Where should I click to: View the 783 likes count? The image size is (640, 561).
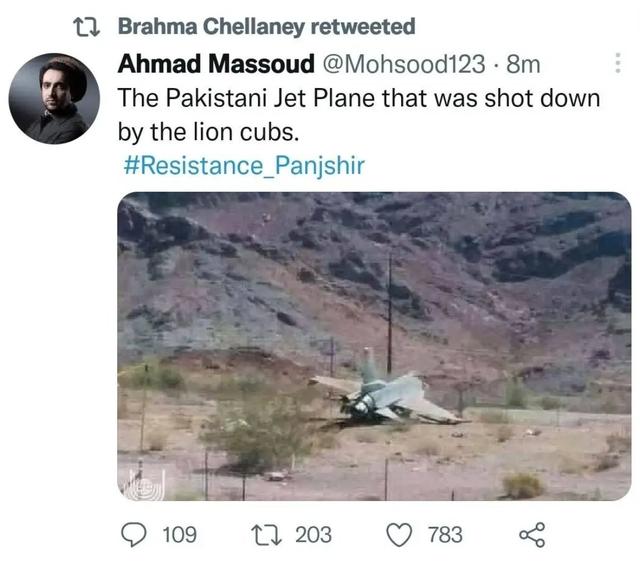coord(445,535)
